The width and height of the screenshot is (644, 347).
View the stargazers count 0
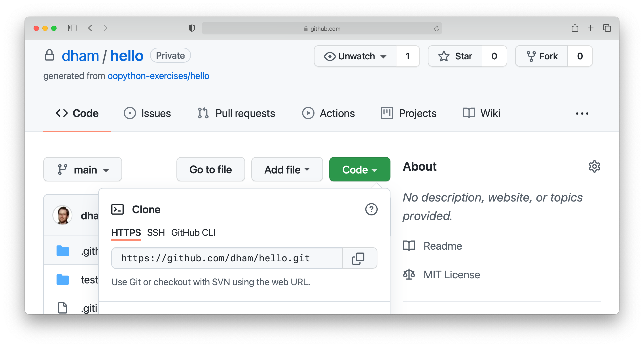(494, 56)
